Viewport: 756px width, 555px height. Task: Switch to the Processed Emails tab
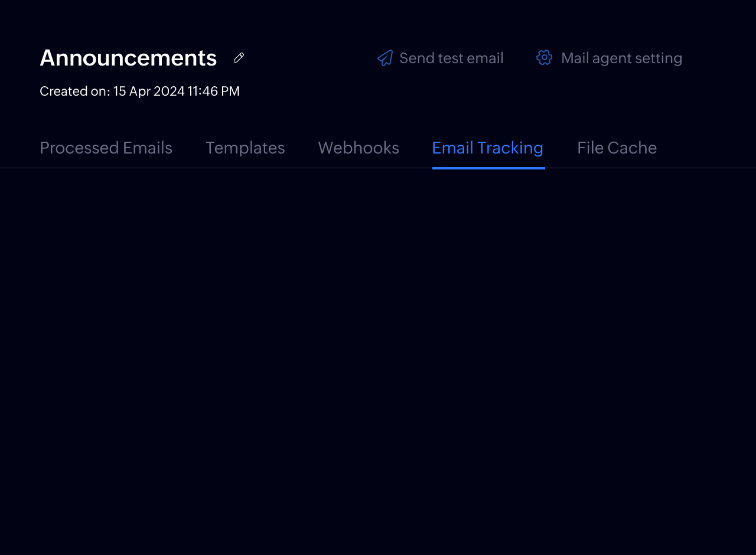[106, 148]
